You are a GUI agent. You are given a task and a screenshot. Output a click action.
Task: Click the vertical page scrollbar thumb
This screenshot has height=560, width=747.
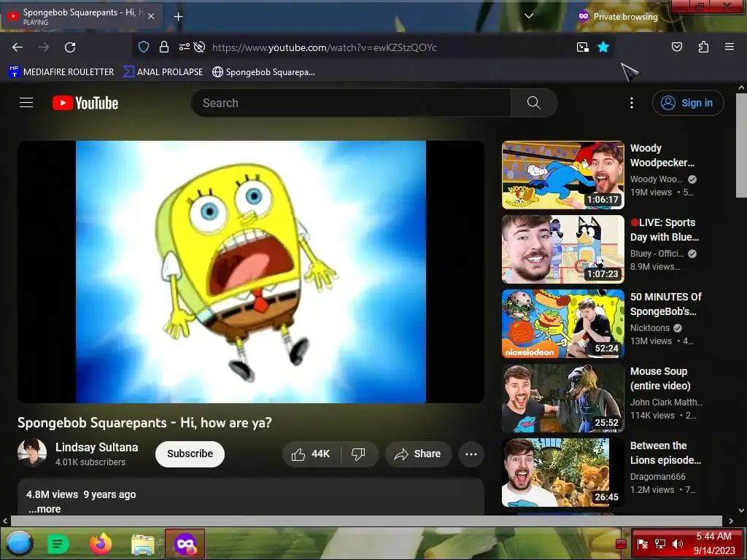coord(741,145)
